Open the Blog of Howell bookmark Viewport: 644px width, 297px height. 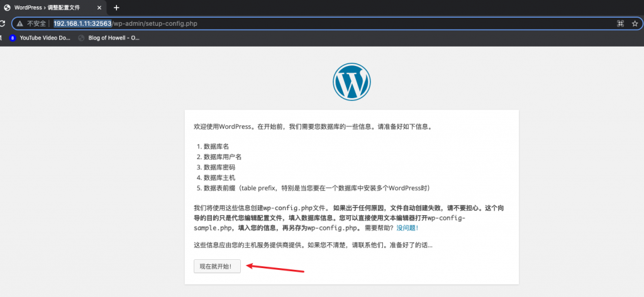point(109,38)
